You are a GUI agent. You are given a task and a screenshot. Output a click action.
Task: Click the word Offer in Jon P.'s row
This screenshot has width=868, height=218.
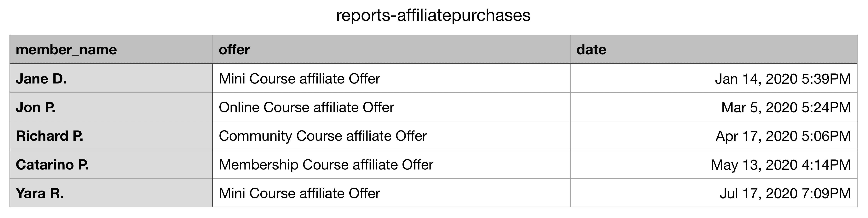pyautogui.click(x=378, y=107)
